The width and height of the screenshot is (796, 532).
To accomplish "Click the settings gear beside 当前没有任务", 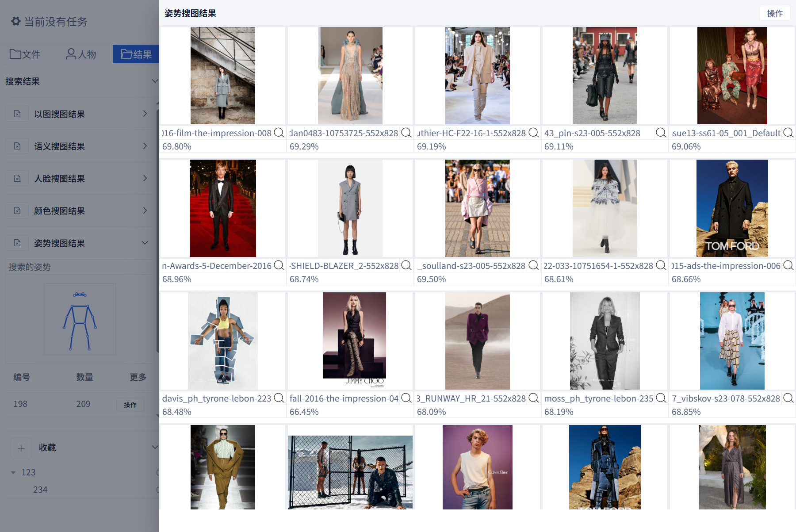I will [16, 21].
